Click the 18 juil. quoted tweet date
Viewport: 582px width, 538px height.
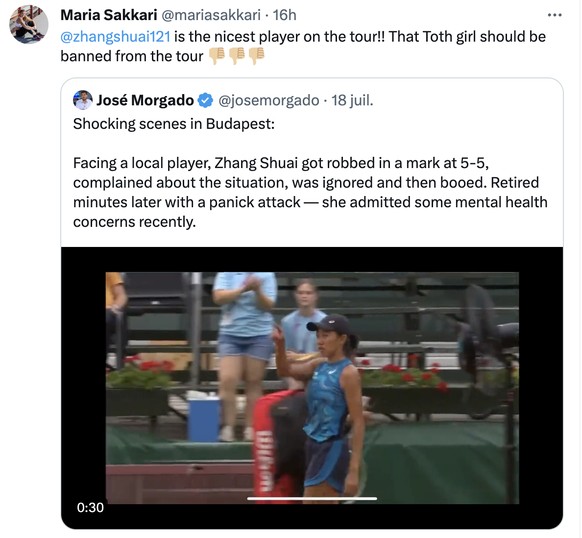352,100
